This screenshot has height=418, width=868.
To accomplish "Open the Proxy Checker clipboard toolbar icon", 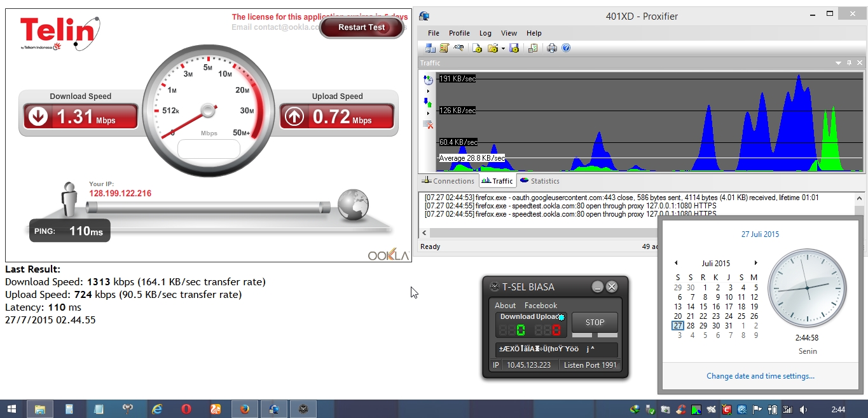I will tap(533, 48).
